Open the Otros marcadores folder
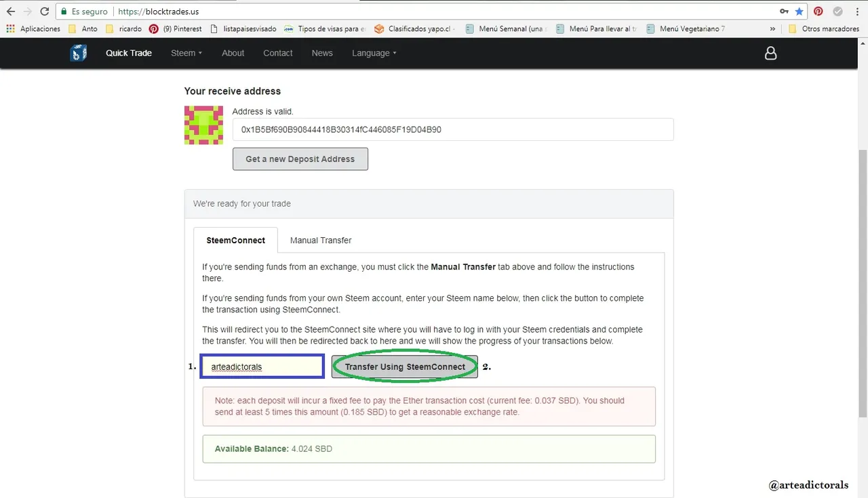The width and height of the screenshot is (868, 498). click(823, 29)
